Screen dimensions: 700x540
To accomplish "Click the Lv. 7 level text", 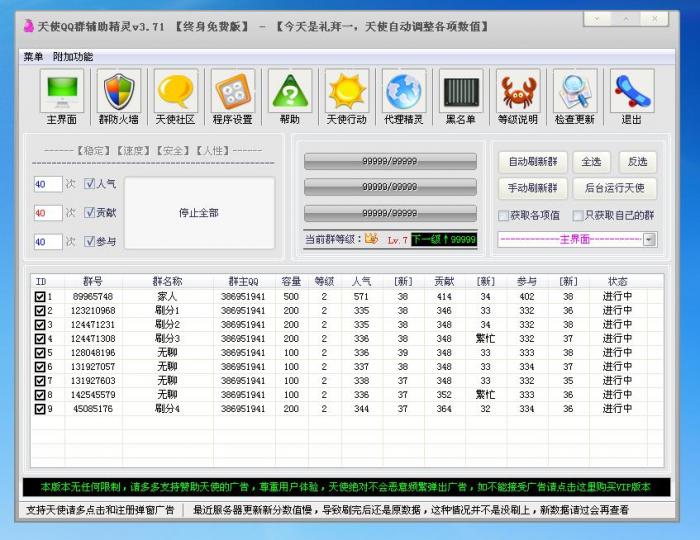I will pos(397,240).
